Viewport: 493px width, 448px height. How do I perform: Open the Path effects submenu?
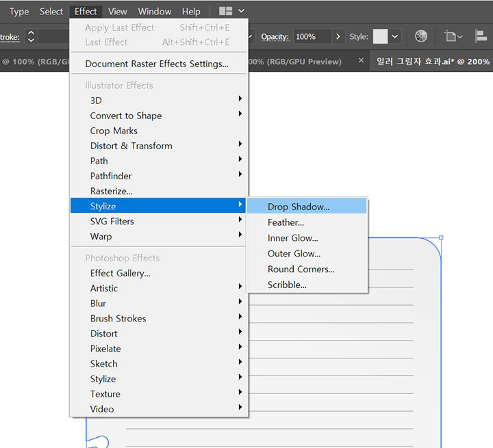coord(159,161)
